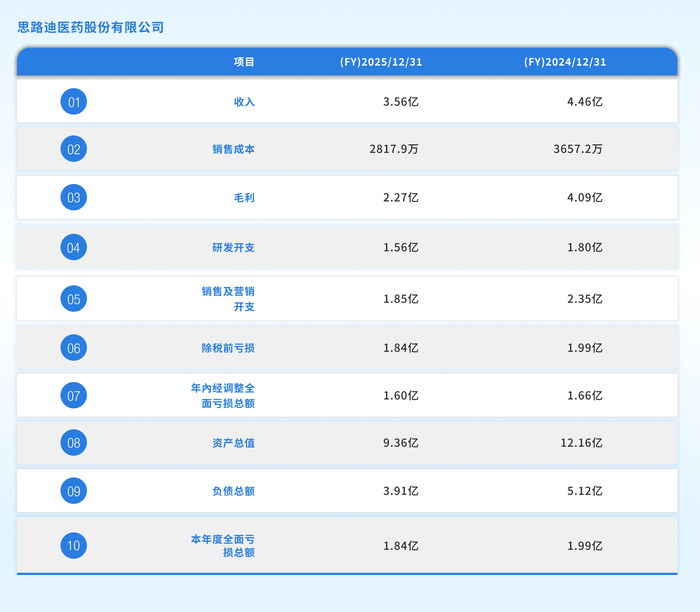Image resolution: width=700 pixels, height=612 pixels.
Task: Click the company title 思路迪医药股份有限公司
Action: 91,28
